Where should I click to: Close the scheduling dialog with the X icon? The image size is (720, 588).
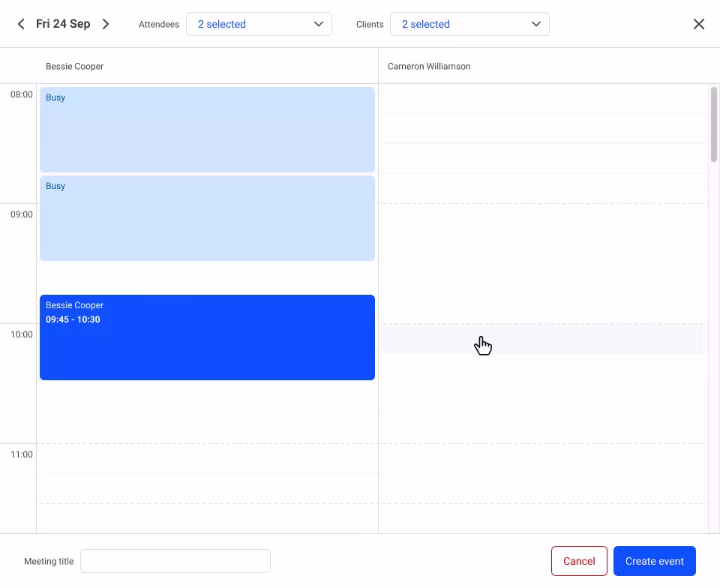[698, 24]
